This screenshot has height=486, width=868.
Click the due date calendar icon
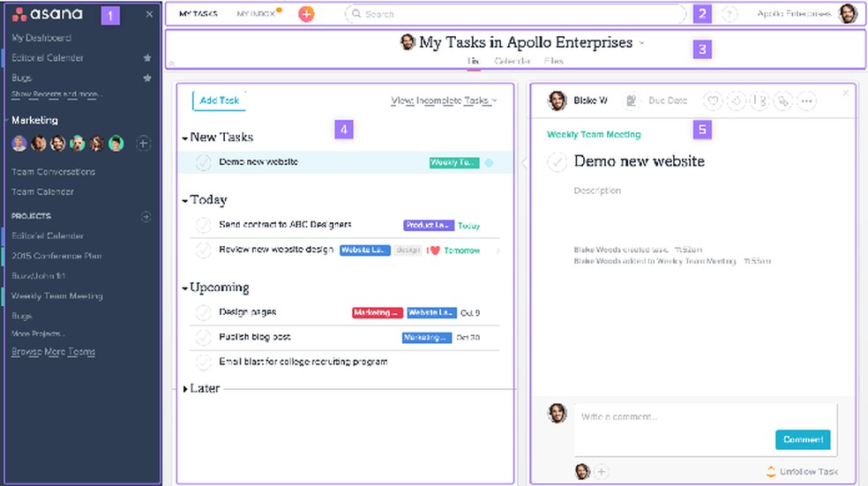pyautogui.click(x=631, y=101)
